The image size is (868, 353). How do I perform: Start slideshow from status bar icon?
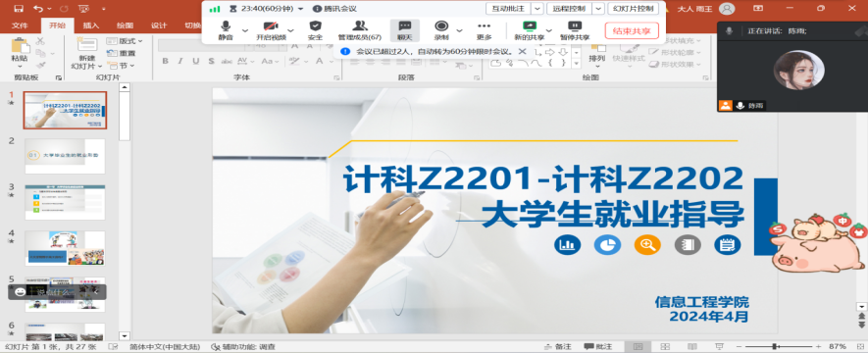click(718, 347)
